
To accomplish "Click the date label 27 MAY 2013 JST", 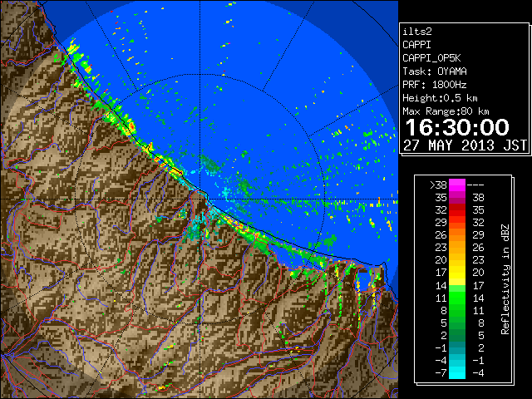I will 465,145.
